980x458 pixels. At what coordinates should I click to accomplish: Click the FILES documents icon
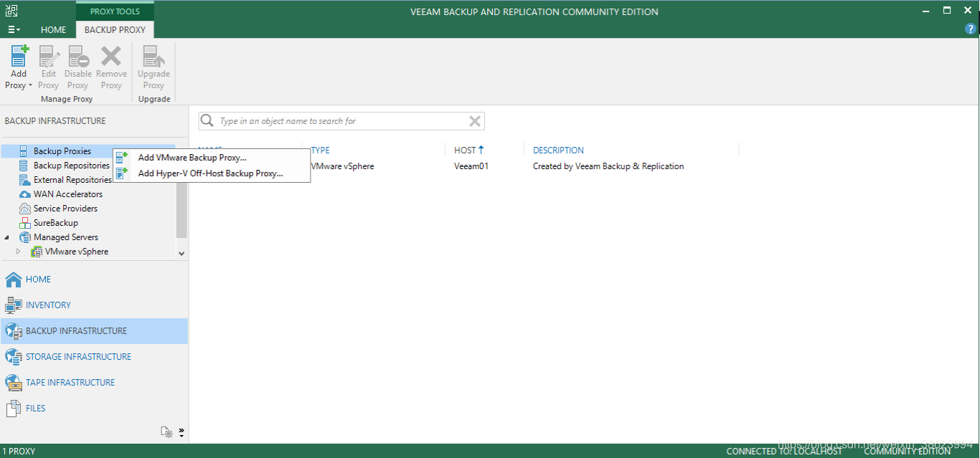coord(14,409)
